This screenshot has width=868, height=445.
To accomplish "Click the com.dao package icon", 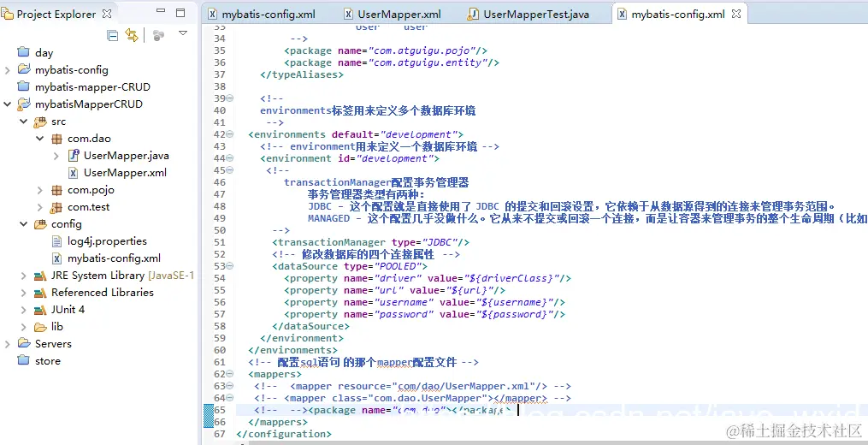I will 56,138.
